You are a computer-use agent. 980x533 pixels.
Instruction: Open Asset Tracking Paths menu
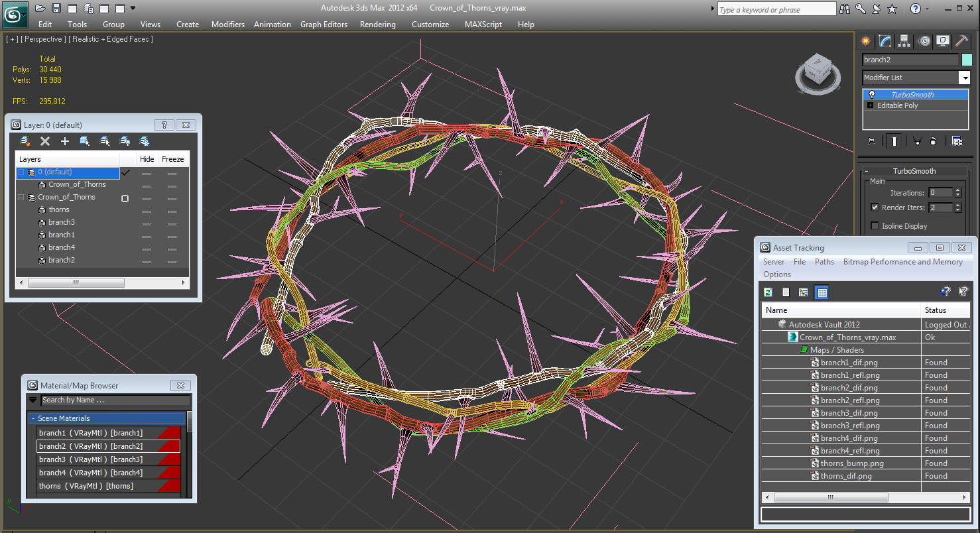click(x=824, y=262)
